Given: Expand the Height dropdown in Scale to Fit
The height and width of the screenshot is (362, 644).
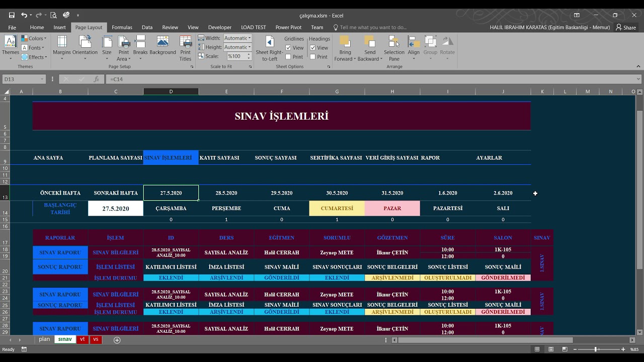Looking at the screenshot, I should point(250,47).
